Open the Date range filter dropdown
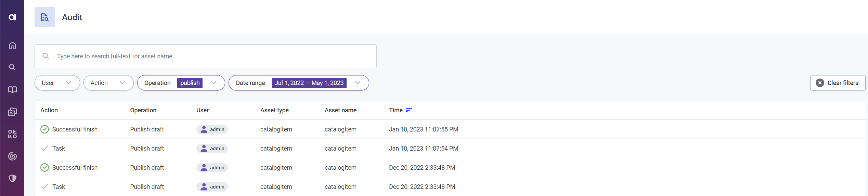Screen dimensions: 868x196 [358, 83]
